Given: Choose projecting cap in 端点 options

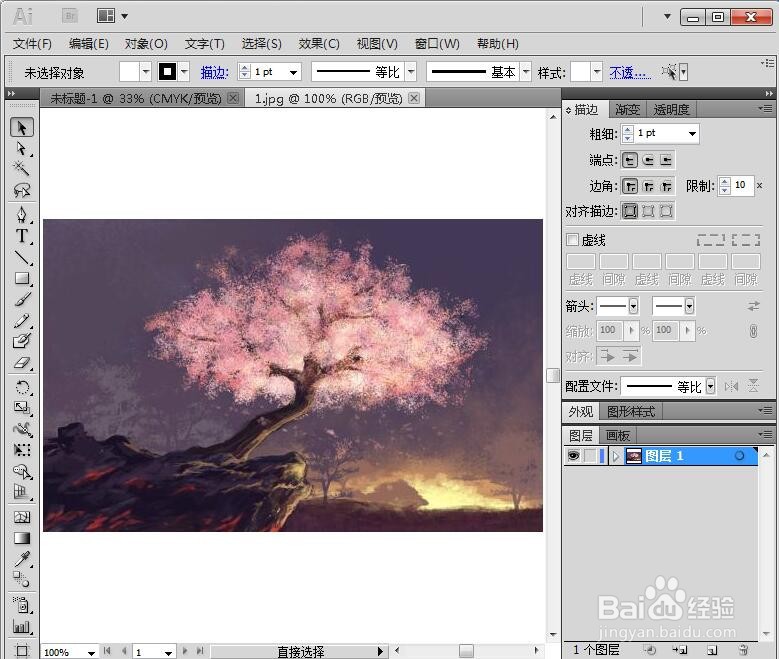Looking at the screenshot, I should click(666, 160).
